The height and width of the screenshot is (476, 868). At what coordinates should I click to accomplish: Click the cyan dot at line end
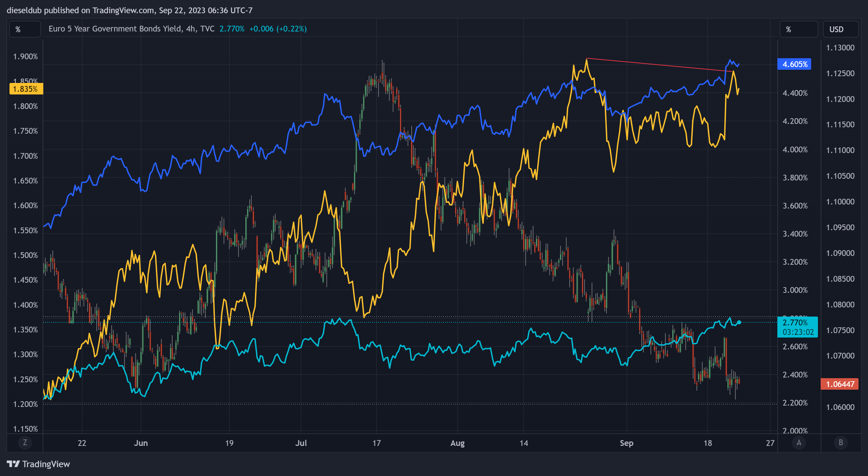[739, 322]
